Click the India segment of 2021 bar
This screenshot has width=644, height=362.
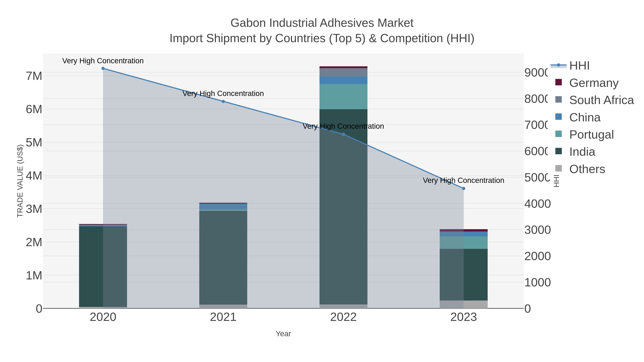(223, 258)
